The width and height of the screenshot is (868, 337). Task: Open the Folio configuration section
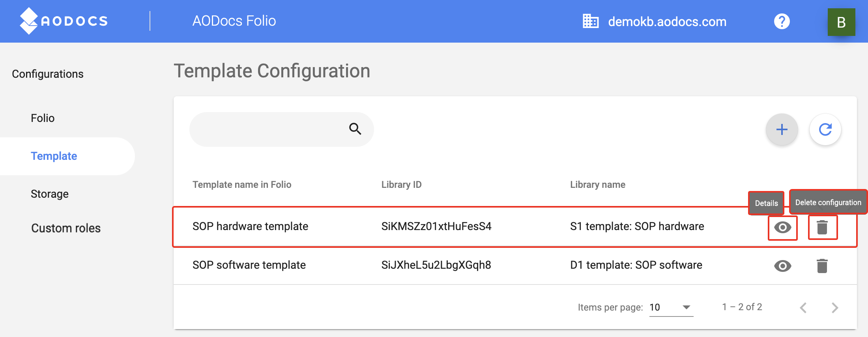pos(43,118)
